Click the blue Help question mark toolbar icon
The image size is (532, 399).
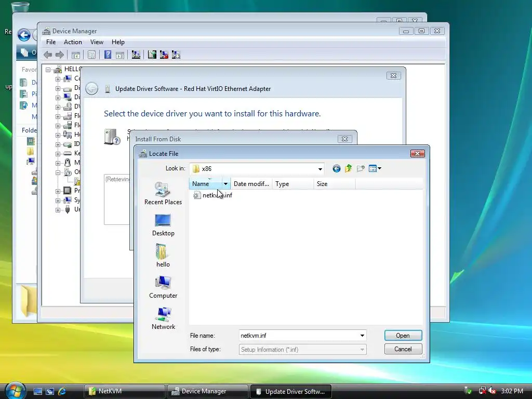pyautogui.click(x=108, y=55)
